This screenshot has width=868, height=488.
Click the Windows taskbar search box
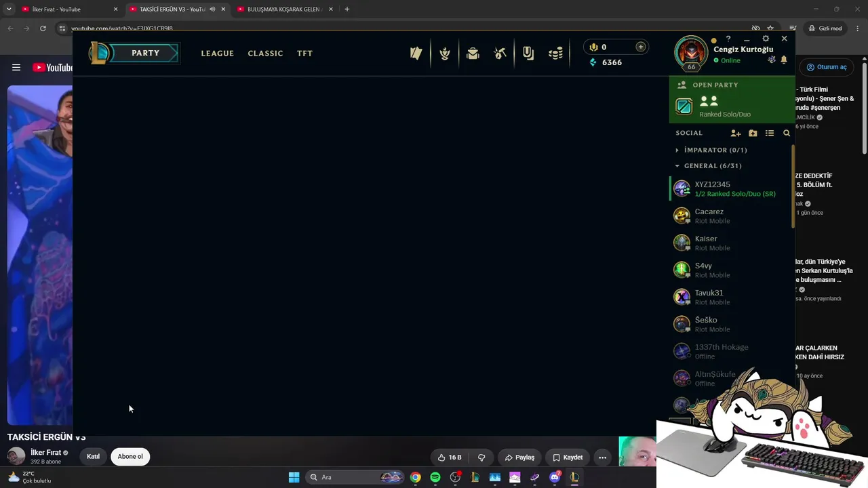click(x=355, y=477)
